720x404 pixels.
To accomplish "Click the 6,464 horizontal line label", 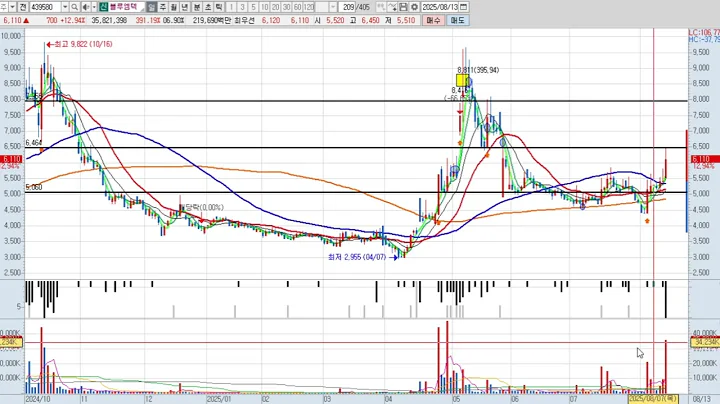I will [34, 143].
